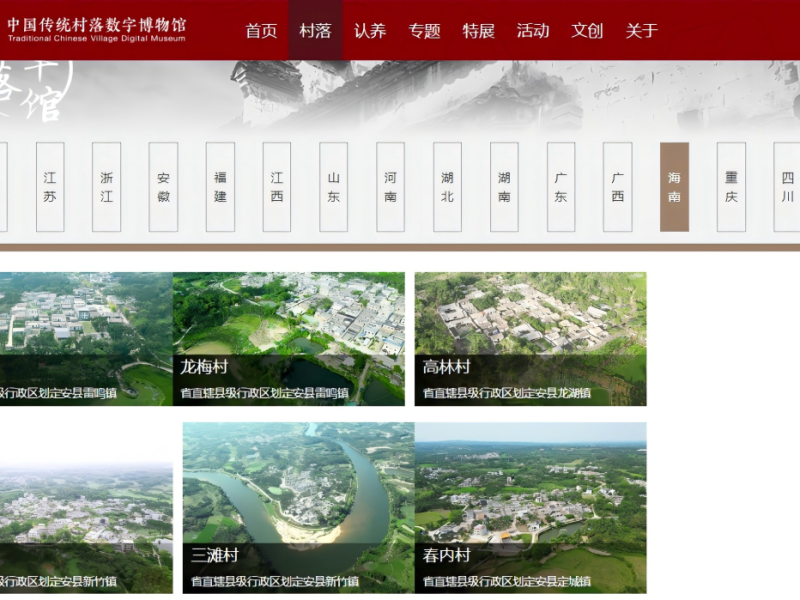
Task: Select the 湖北 province tab
Action: 447,187
